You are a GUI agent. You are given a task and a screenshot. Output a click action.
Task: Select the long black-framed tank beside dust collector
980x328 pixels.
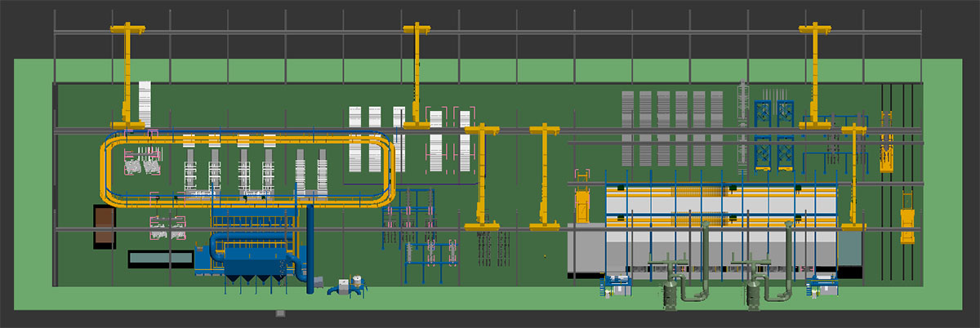click(x=160, y=259)
